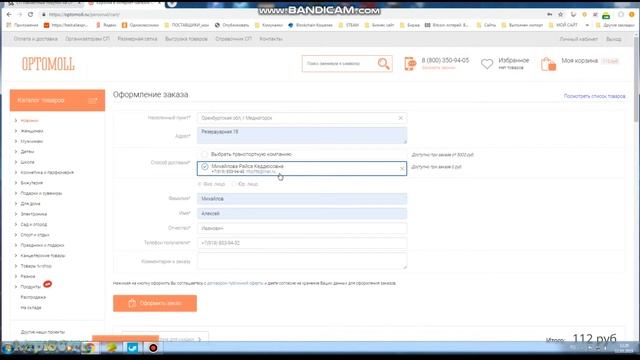Click the OPTOMOLL logo

48,64
